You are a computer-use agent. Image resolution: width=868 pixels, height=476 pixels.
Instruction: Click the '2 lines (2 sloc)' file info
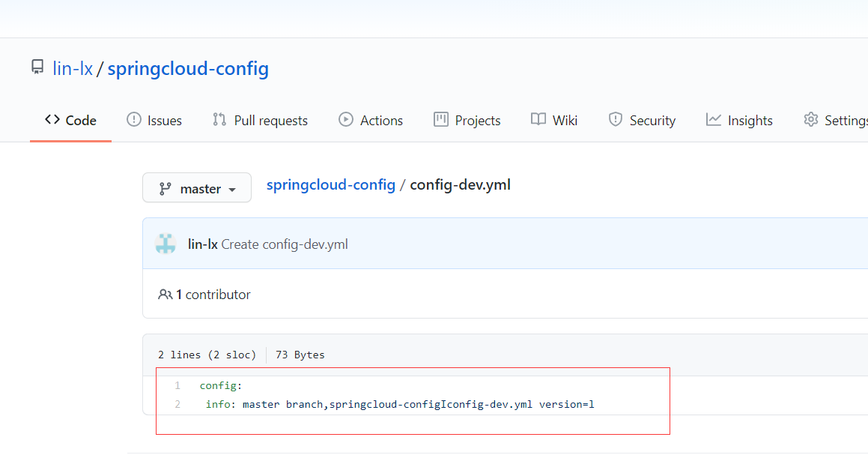207,355
